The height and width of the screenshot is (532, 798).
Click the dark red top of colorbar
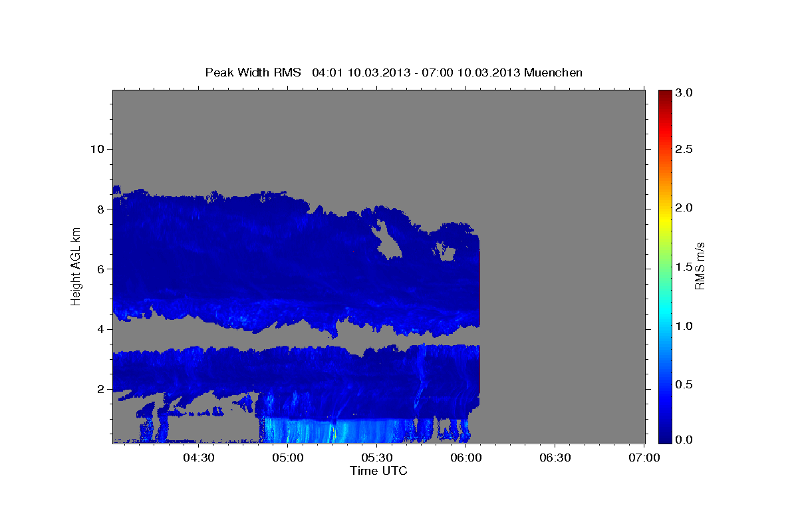(x=665, y=95)
